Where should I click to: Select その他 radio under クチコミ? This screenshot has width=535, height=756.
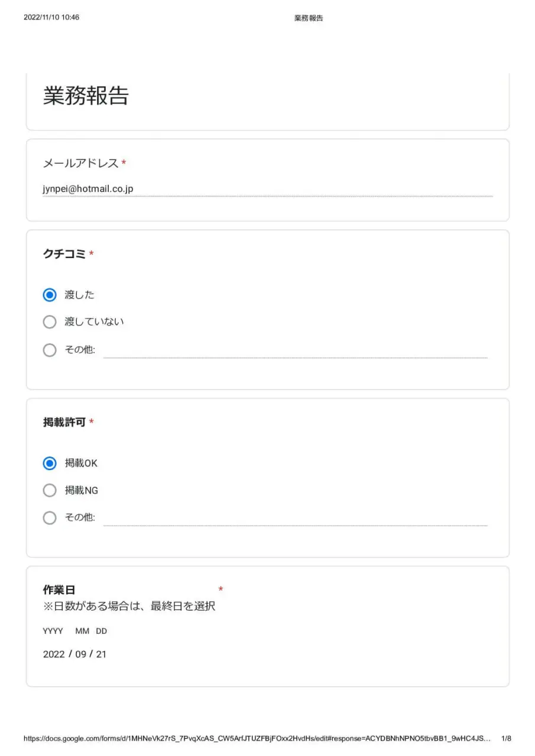[50, 350]
